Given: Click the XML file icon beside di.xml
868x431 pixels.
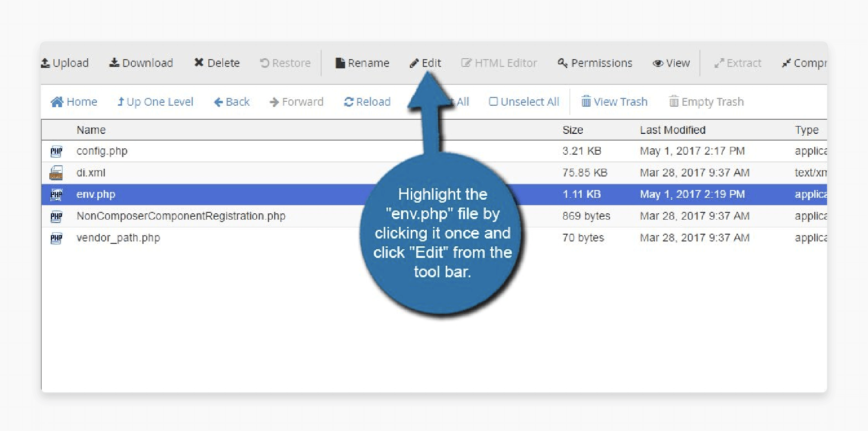Looking at the screenshot, I should 56,173.
